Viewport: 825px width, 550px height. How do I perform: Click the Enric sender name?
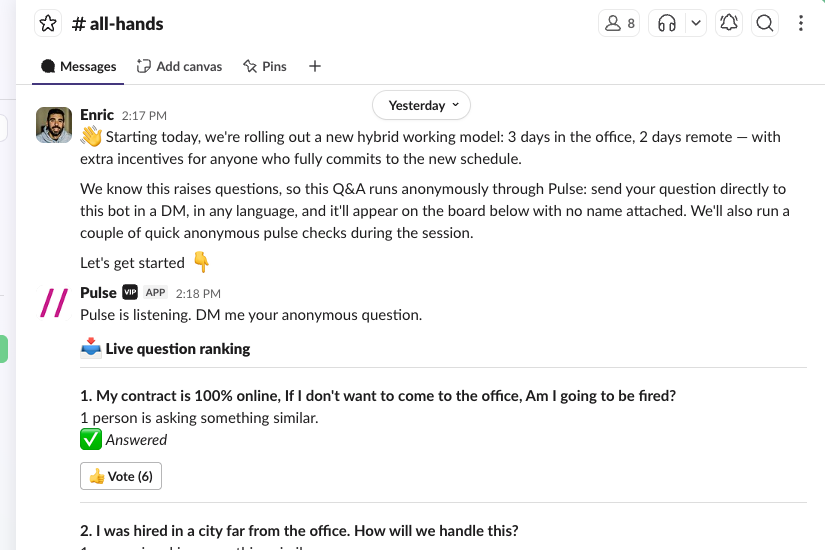[x=97, y=115]
